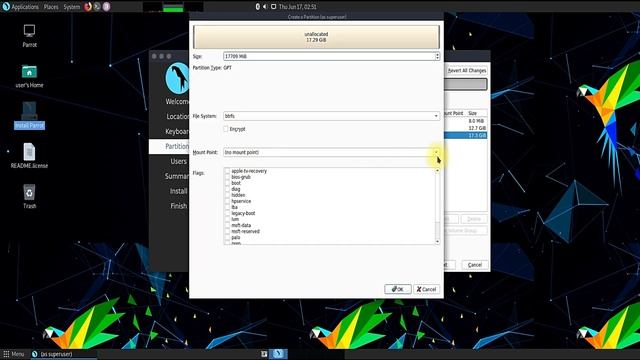Viewport: 640px width, 360px height.
Task: Click the flags list scrollbar up arrow
Action: pyautogui.click(x=437, y=170)
